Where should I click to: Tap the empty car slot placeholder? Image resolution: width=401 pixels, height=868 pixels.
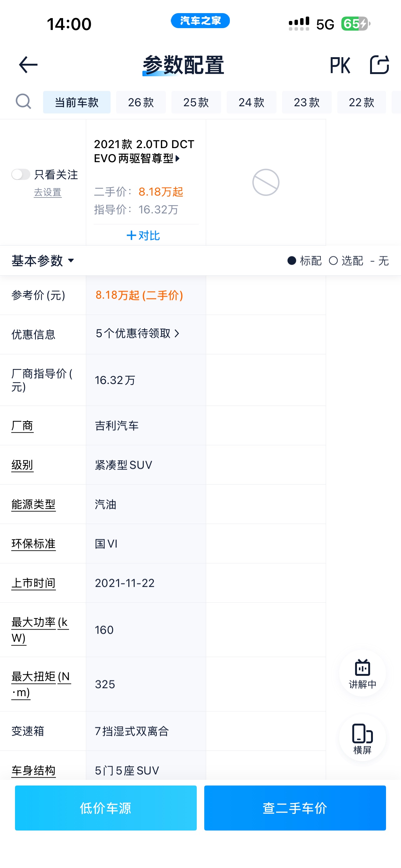(266, 182)
